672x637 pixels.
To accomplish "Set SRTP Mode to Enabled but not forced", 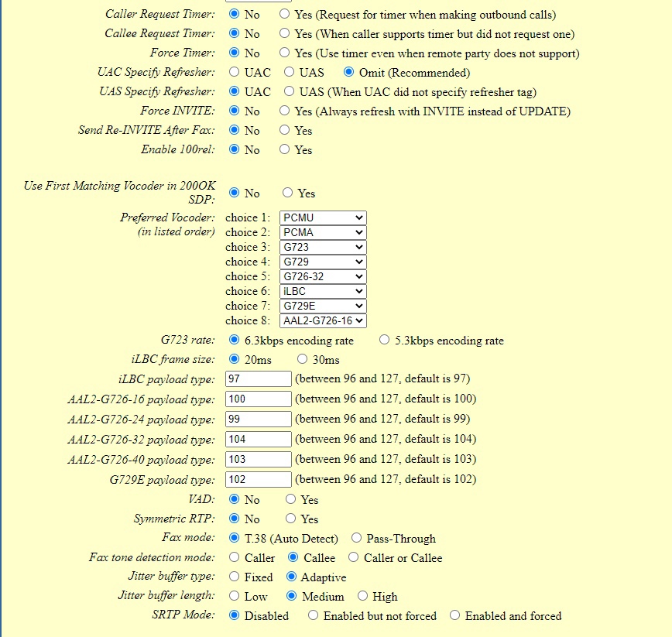I will (x=314, y=615).
